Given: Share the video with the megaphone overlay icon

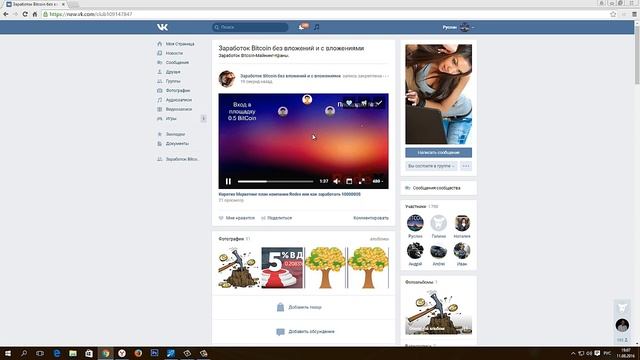Looking at the screenshot, I should point(364,103).
